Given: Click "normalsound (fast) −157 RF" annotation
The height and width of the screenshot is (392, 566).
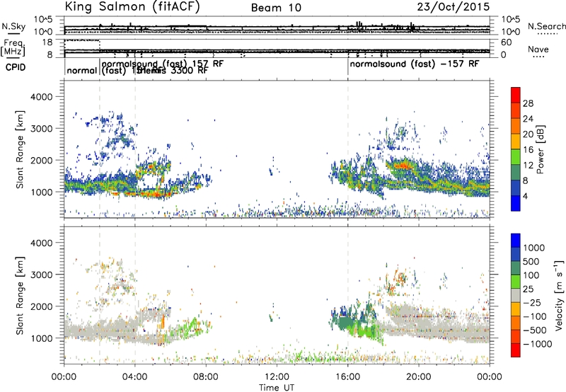Looking at the screenshot, I should [415, 64].
